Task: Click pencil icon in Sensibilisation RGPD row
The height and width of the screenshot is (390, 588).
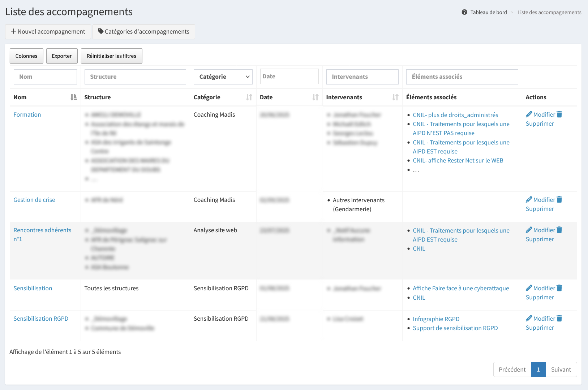Action: (529, 318)
